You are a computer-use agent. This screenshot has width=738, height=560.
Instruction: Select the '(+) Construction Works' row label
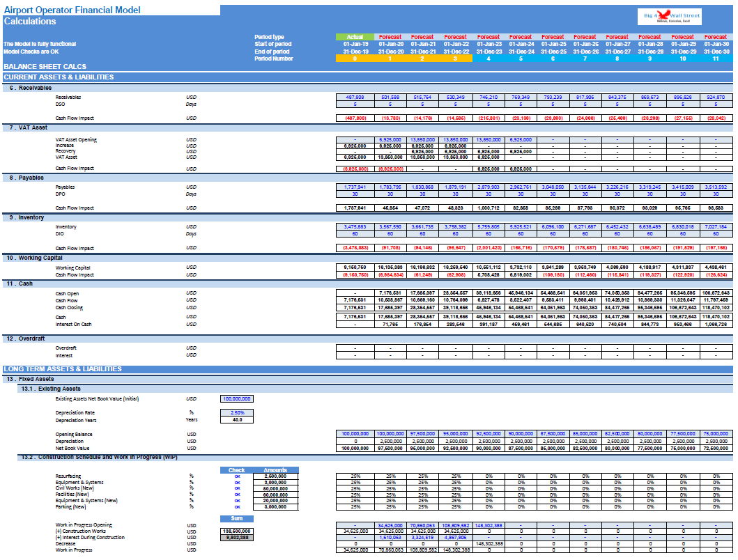tap(80, 531)
